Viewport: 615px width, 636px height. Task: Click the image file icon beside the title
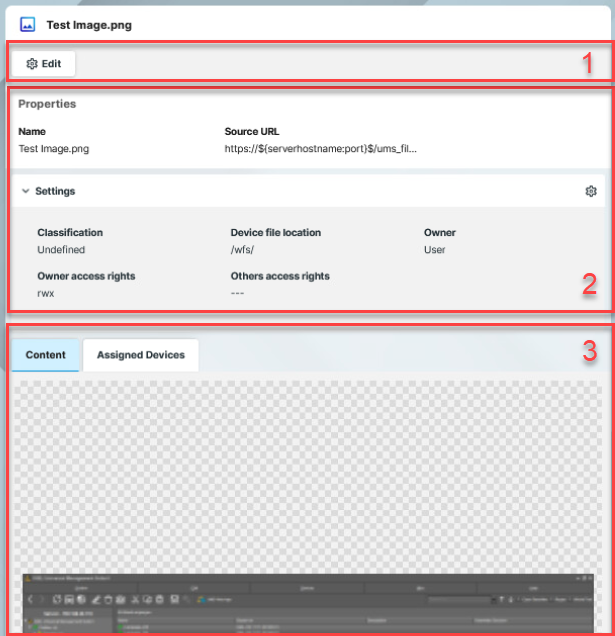(x=28, y=24)
